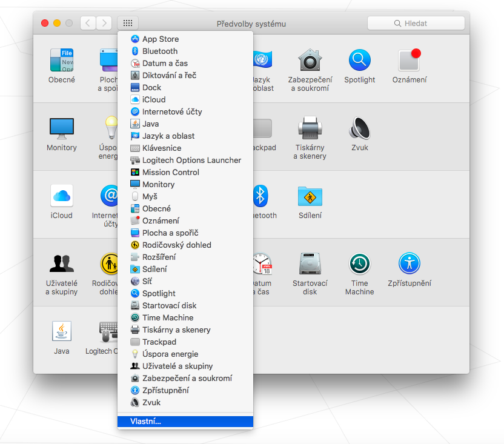Select Klávesnice from the menu
Image resolution: width=504 pixels, height=444 pixels.
point(185,148)
